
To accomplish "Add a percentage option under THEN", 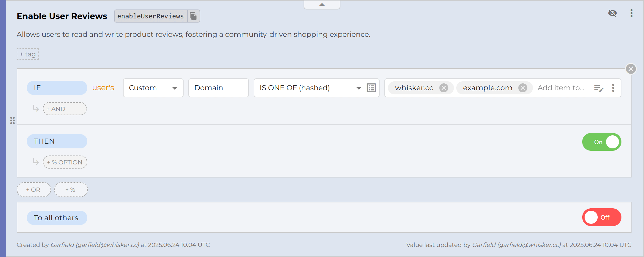I will point(65,162).
